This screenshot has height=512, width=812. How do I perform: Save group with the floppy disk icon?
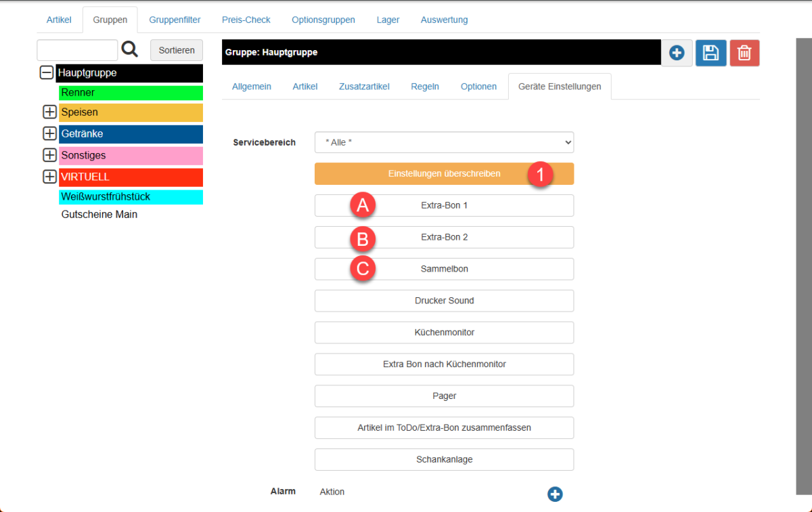click(x=710, y=53)
